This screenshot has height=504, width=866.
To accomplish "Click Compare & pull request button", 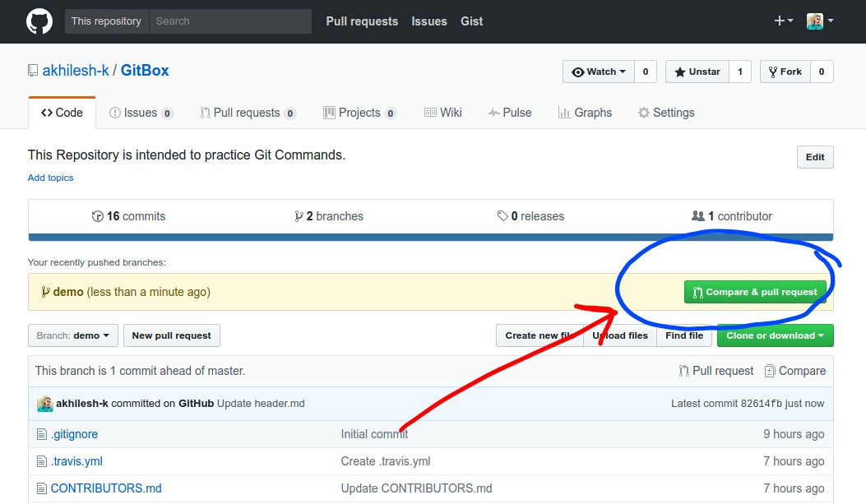I will point(755,292).
